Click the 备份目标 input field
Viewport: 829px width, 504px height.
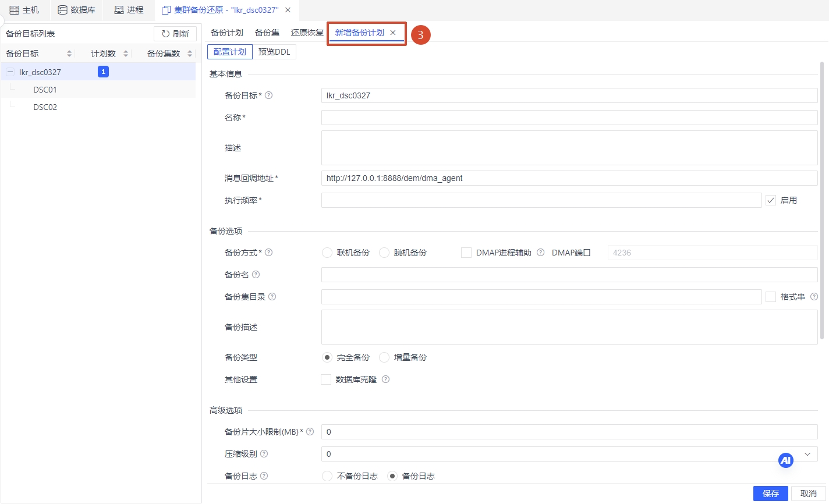569,95
